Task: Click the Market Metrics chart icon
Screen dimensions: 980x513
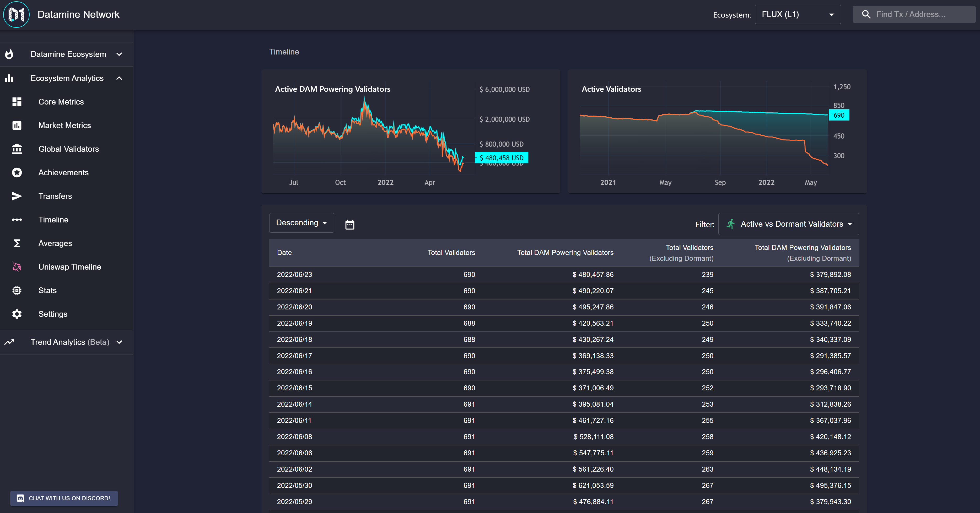Action: [17, 125]
